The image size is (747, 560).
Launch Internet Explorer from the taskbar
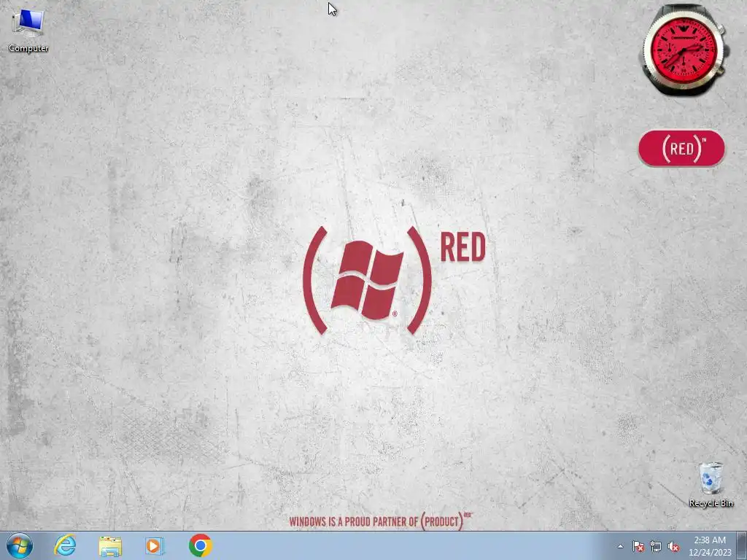65,545
